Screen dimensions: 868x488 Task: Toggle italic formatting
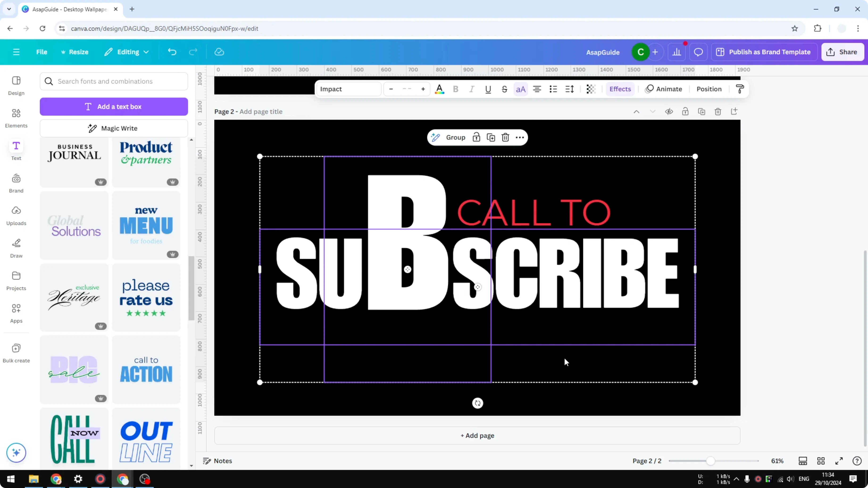coord(472,89)
